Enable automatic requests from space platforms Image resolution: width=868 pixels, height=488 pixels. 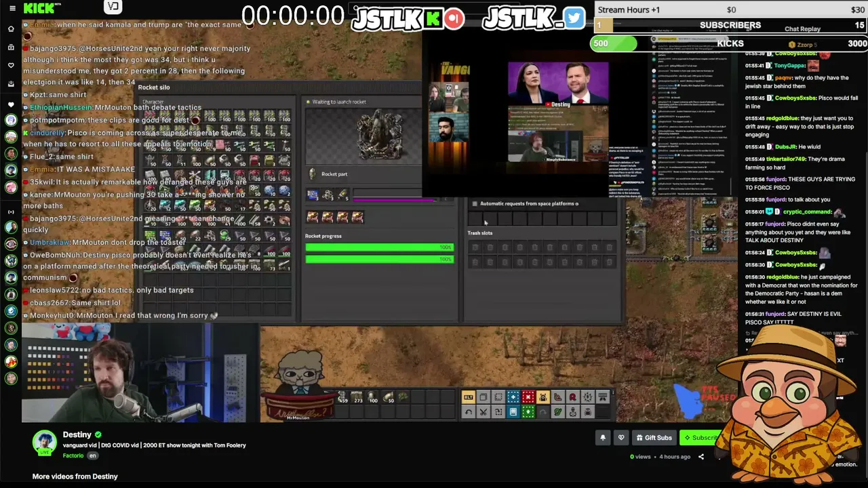(475, 203)
